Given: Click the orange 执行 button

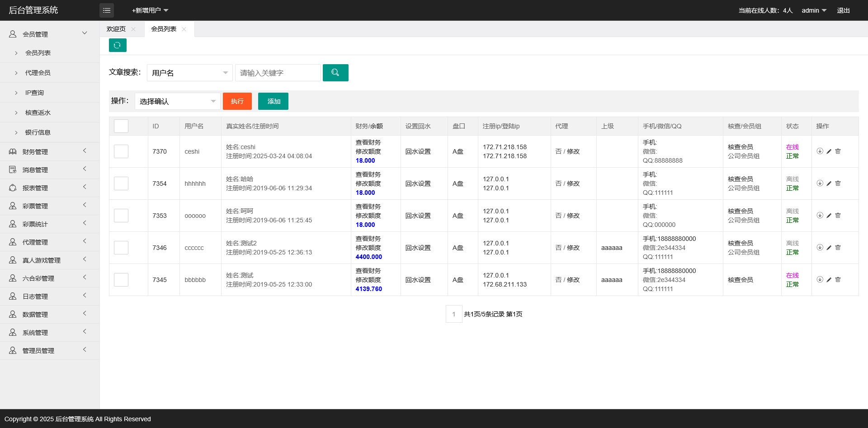Looking at the screenshot, I should 237,101.
